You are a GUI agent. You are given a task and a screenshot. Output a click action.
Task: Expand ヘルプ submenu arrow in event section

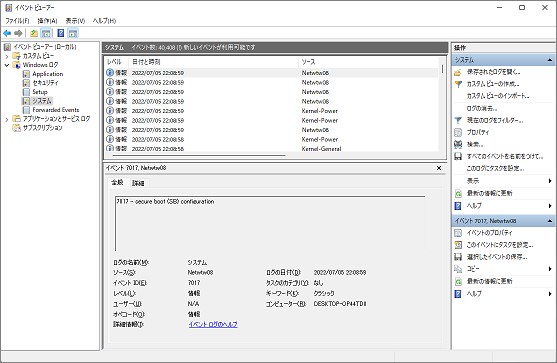(x=550, y=294)
